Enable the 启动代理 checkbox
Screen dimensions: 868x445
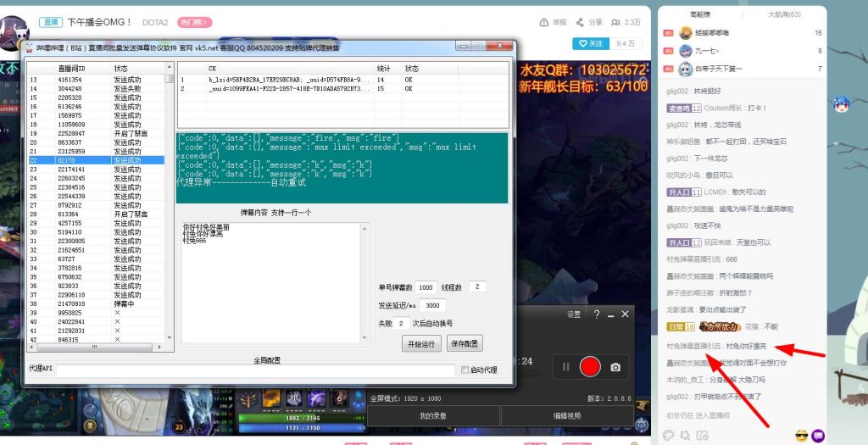(x=465, y=370)
